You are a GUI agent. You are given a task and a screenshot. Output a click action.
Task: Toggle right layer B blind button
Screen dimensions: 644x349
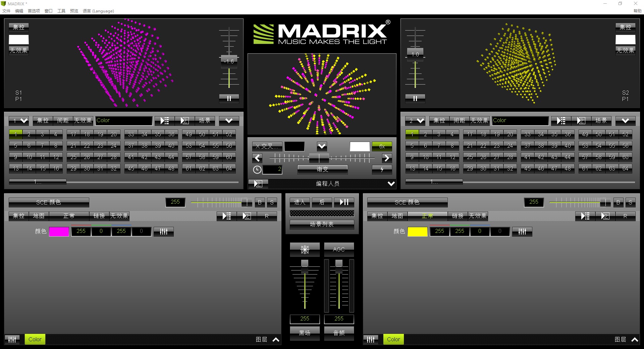618,202
